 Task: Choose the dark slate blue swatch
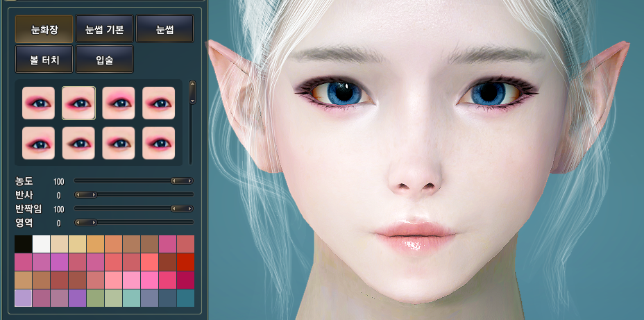click(167, 298)
